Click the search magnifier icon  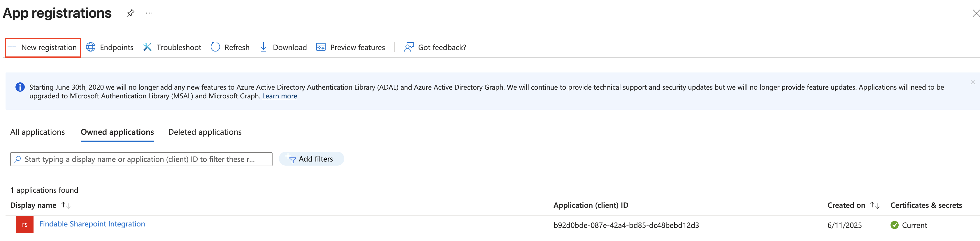click(17, 159)
